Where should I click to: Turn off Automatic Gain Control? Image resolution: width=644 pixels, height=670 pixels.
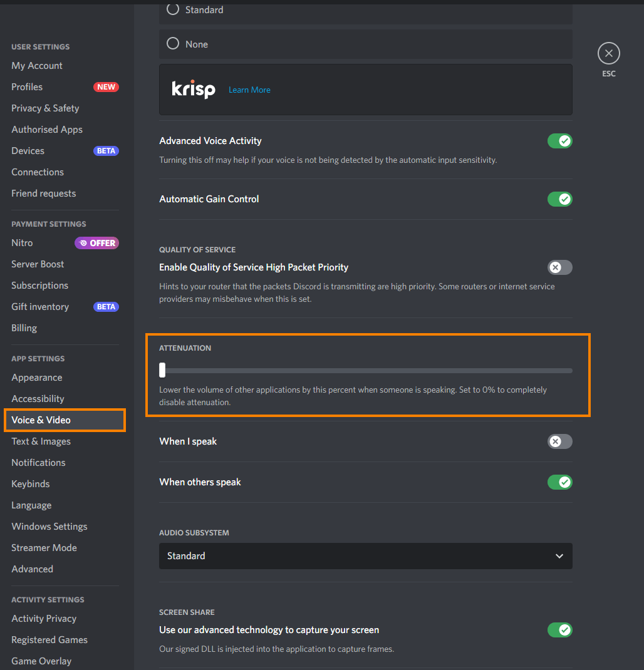560,198
